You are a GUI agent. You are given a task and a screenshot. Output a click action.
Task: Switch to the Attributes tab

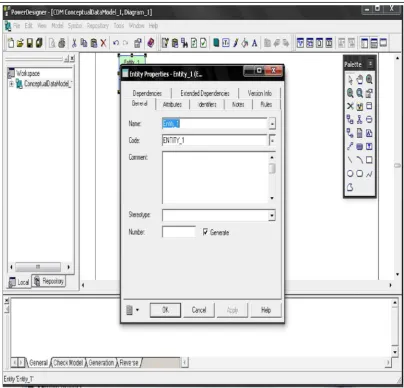coord(172,104)
